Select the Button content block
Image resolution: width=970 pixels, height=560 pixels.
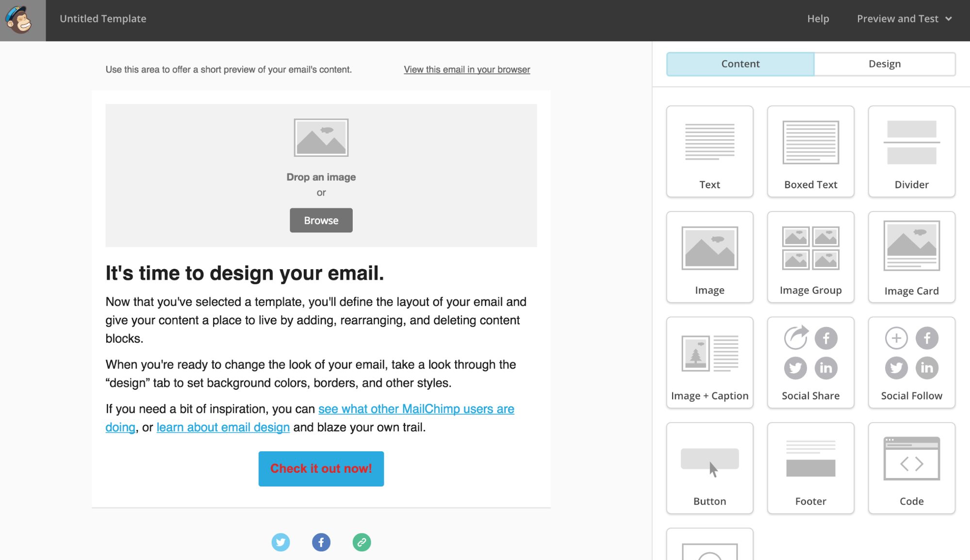click(x=710, y=468)
